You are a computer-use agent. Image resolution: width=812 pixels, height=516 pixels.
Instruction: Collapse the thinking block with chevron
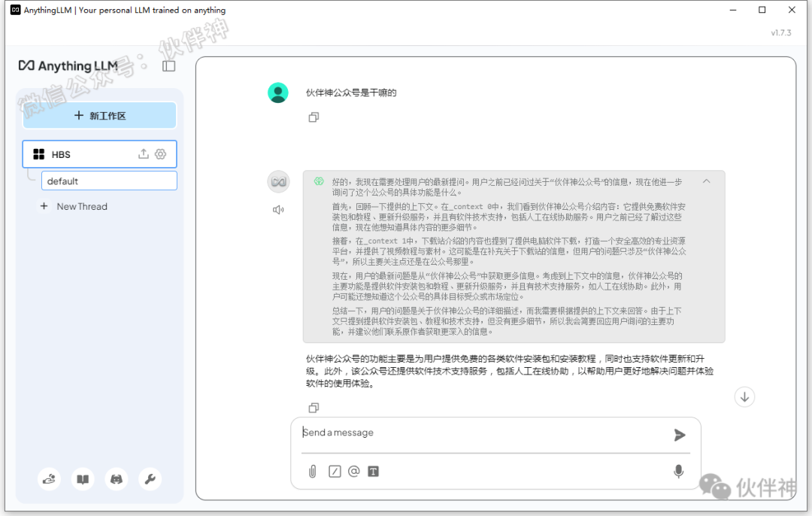click(x=706, y=181)
